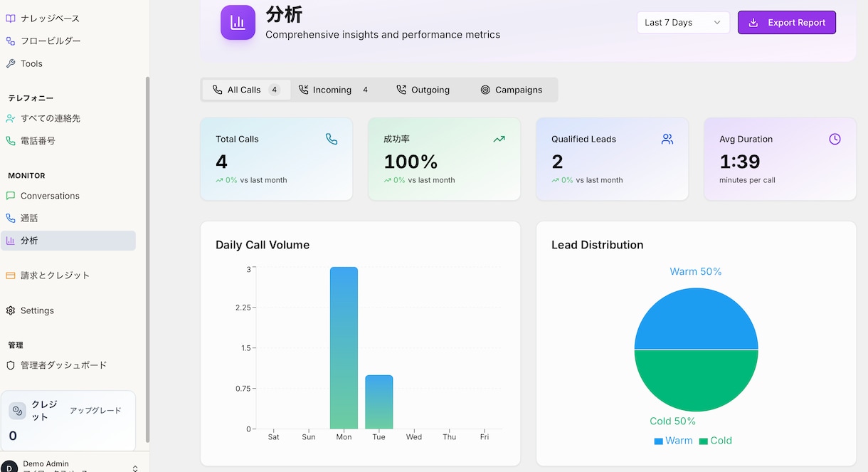The image size is (868, 472).
Task: Click the Wed axis label
Action: tap(414, 437)
